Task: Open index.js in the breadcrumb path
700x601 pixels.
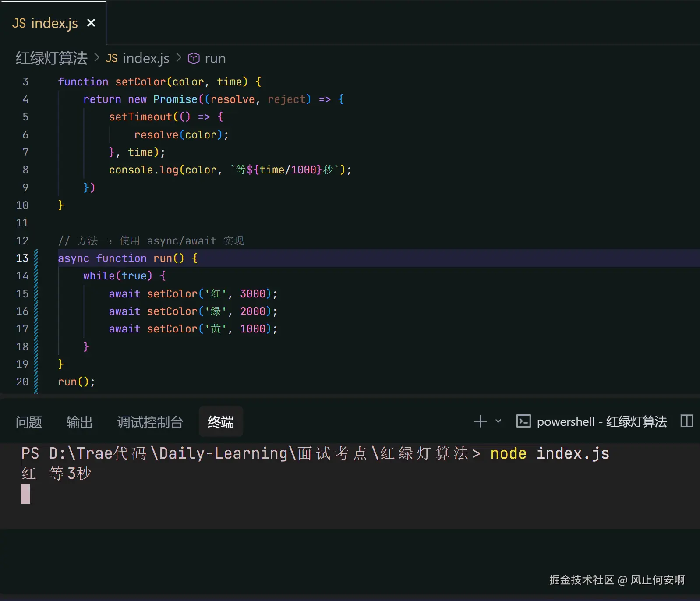Action: [x=146, y=58]
